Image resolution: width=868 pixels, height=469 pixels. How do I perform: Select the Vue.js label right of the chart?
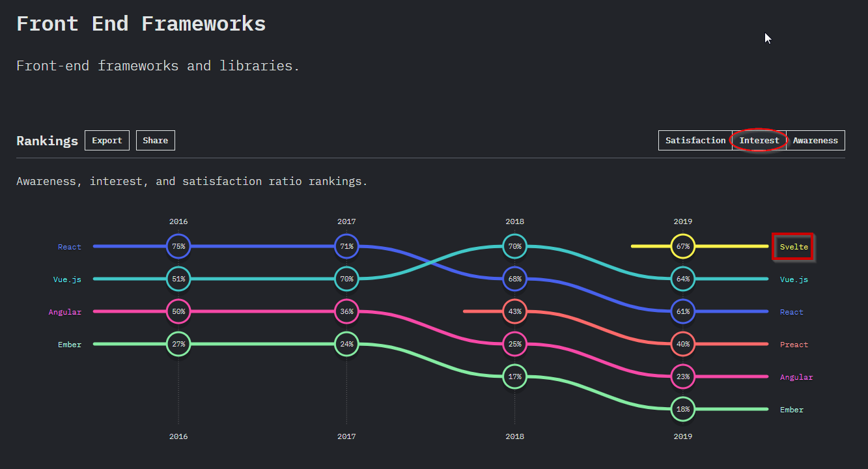(794, 279)
